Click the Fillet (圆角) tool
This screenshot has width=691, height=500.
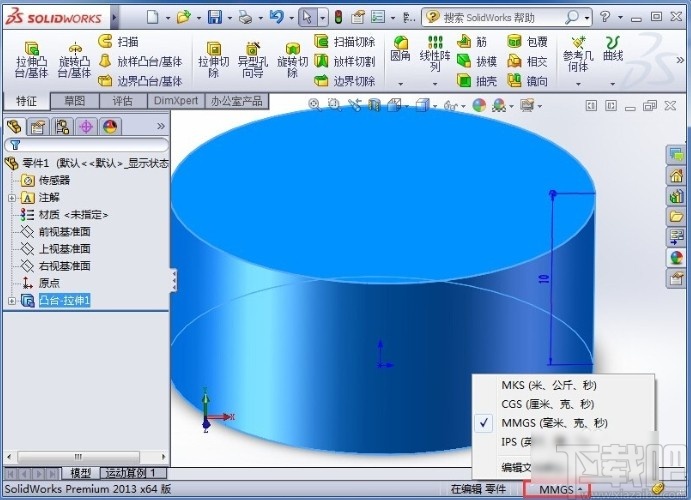400,49
